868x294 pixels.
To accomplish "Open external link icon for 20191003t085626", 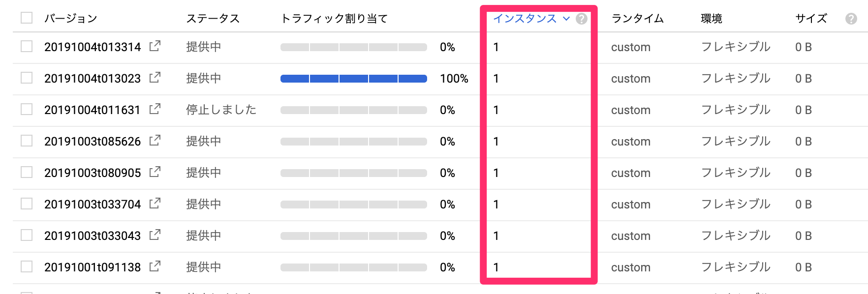I will pyautogui.click(x=155, y=141).
